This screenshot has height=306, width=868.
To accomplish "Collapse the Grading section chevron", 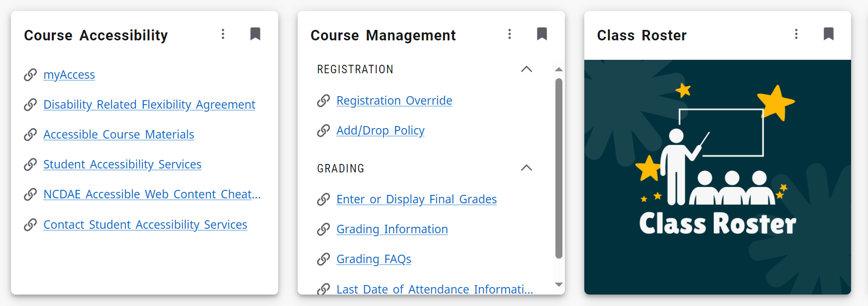I will [x=527, y=168].
